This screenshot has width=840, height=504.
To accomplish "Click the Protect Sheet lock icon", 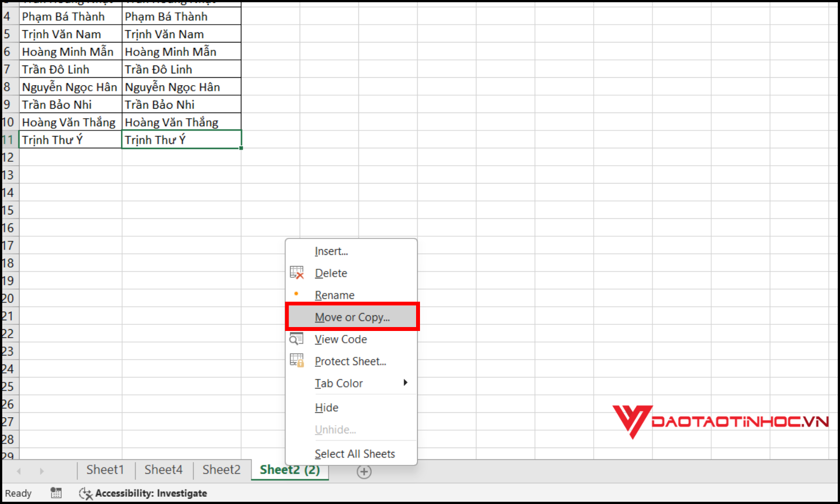I will click(296, 361).
